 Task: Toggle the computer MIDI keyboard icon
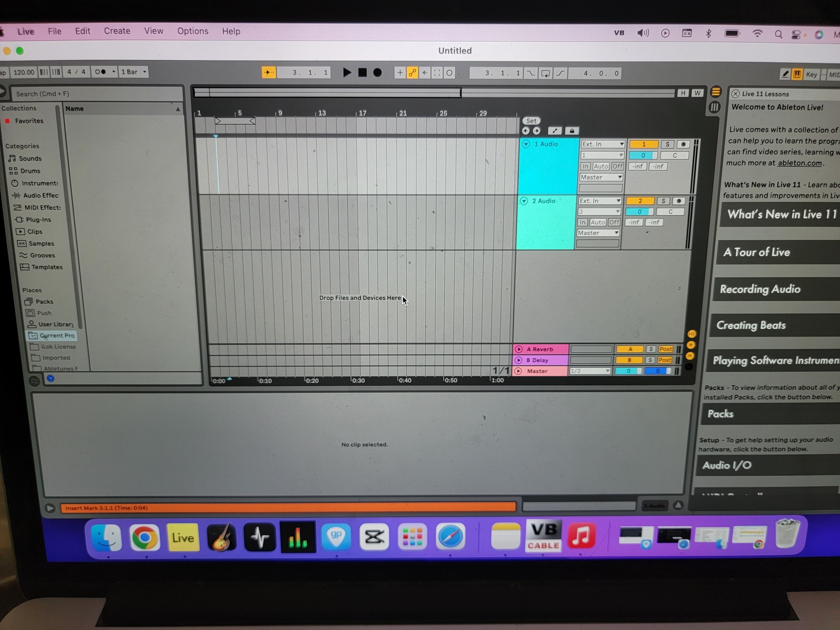pos(797,74)
